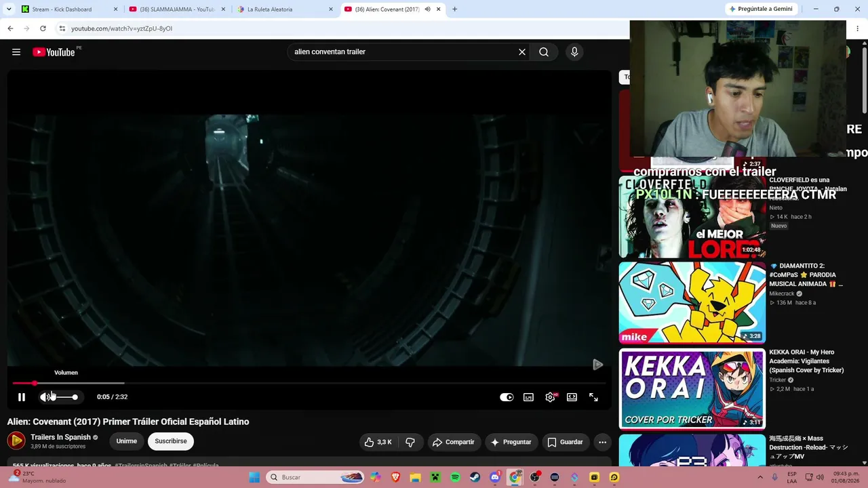Open the DIAMANTITO 2 parodia video title
This screenshot has height=488, width=868.
tap(807, 275)
